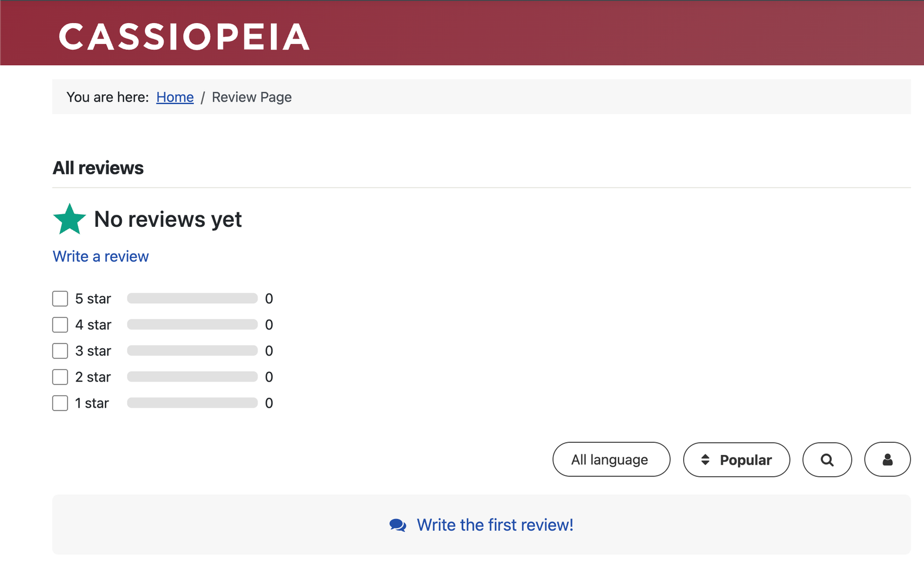Toggle the 1 star filter checkbox

tap(60, 402)
